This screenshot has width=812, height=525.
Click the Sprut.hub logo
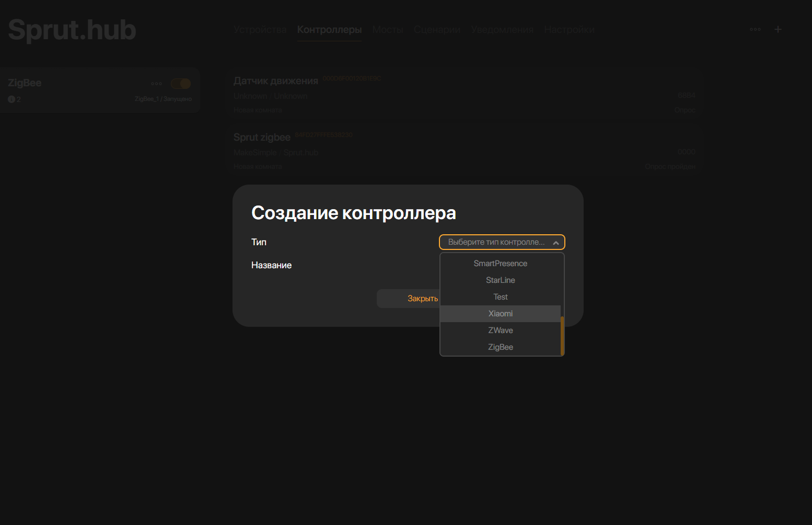[72, 30]
